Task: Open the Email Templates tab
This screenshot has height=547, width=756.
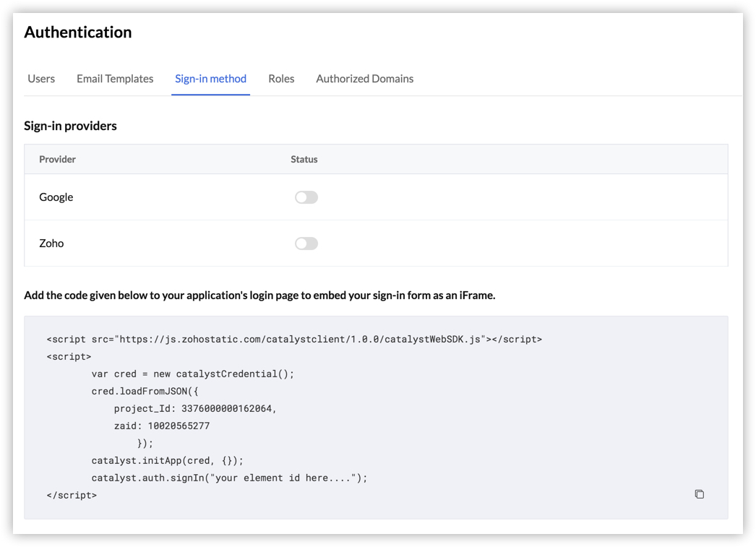Action: click(114, 78)
